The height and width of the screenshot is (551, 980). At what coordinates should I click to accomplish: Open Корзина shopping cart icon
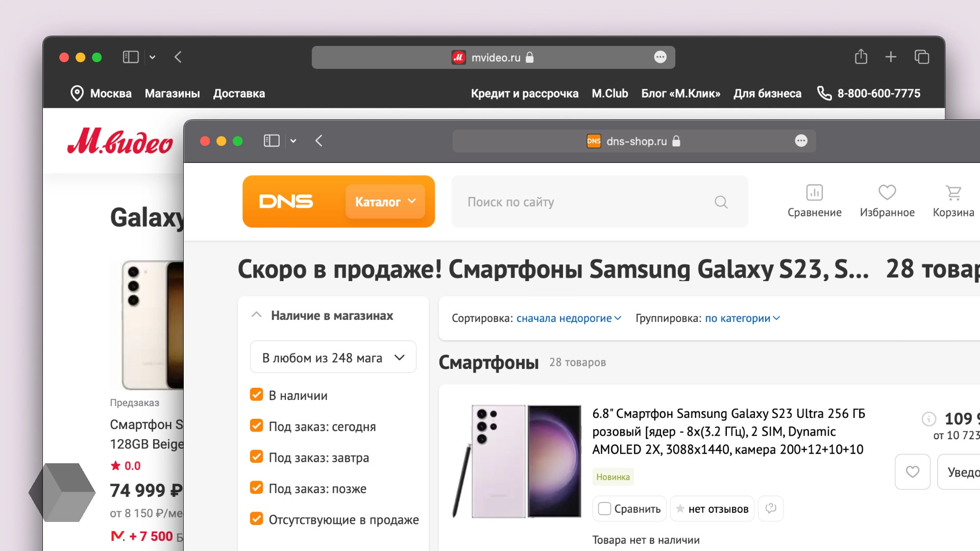(x=953, y=201)
